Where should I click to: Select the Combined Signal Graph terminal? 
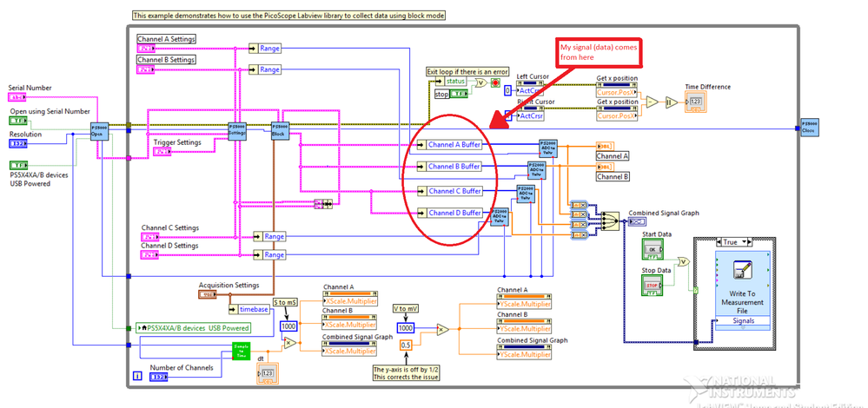(x=635, y=222)
